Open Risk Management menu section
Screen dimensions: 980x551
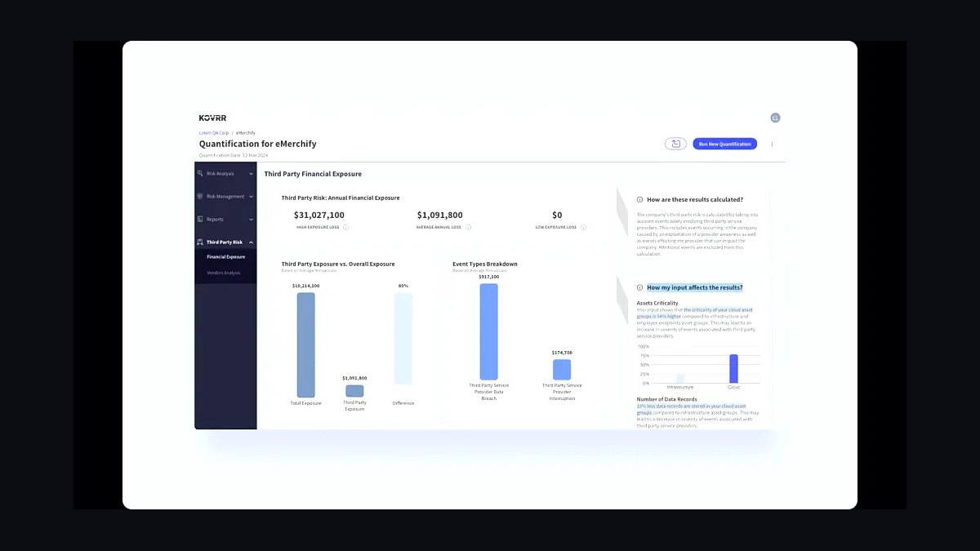coord(225,196)
